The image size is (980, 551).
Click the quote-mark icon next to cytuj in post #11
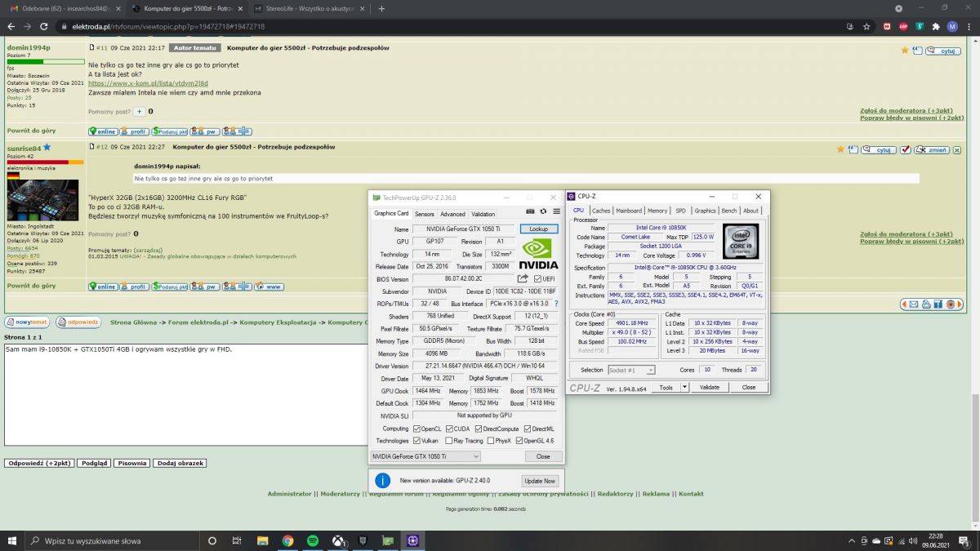coord(918,51)
